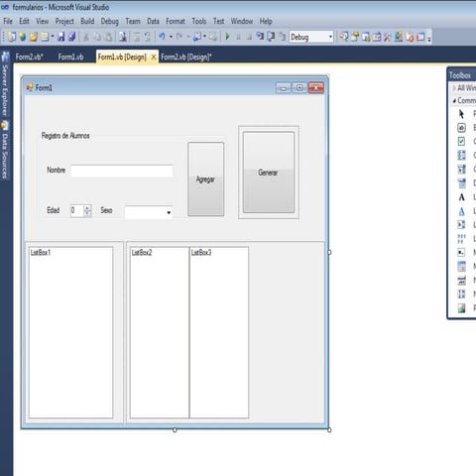Click the Edad numeric up-down spinner
The height and width of the screenshot is (476, 476).
87,210
